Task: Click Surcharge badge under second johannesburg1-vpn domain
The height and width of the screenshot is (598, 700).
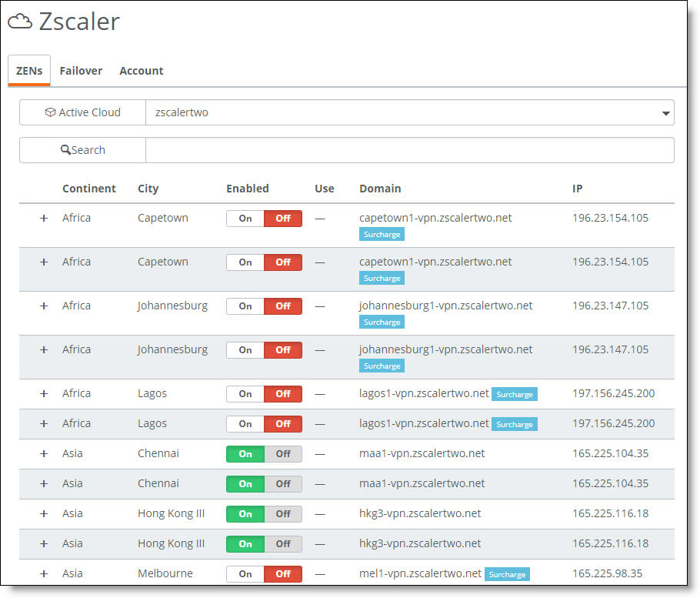Action: coord(382,366)
